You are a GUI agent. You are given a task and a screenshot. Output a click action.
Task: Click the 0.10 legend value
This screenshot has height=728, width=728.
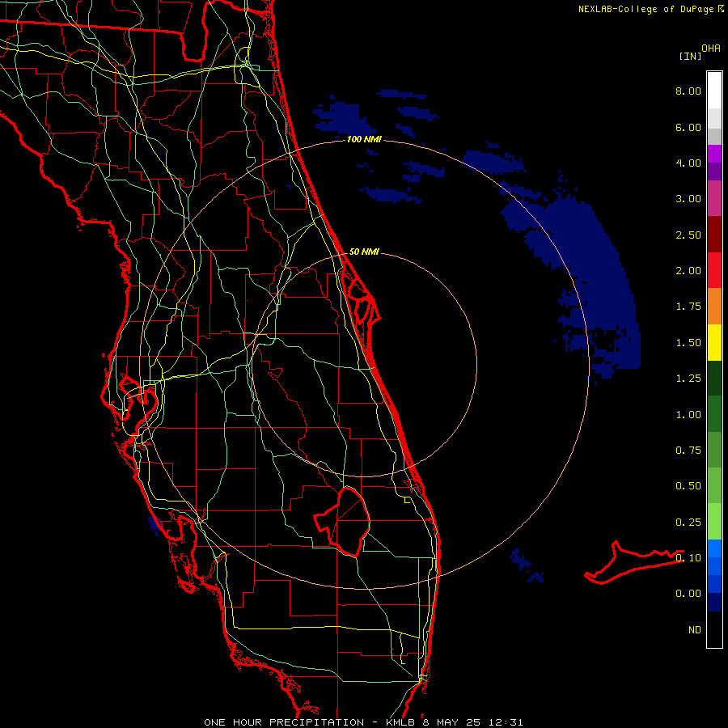(688, 558)
